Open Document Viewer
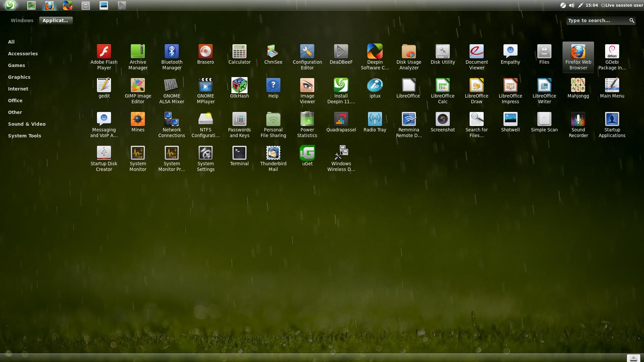The image size is (644, 362). coord(477,57)
